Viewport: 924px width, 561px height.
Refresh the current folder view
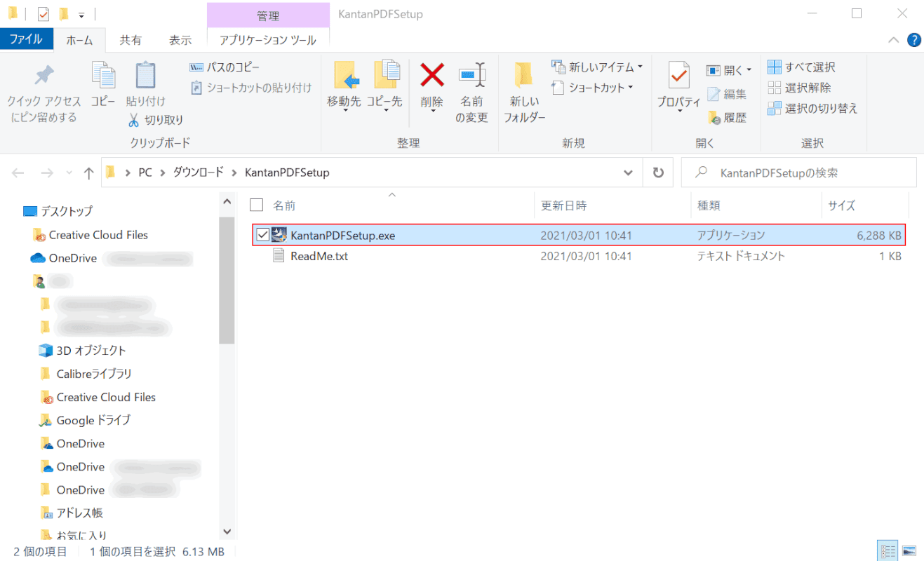tap(658, 173)
